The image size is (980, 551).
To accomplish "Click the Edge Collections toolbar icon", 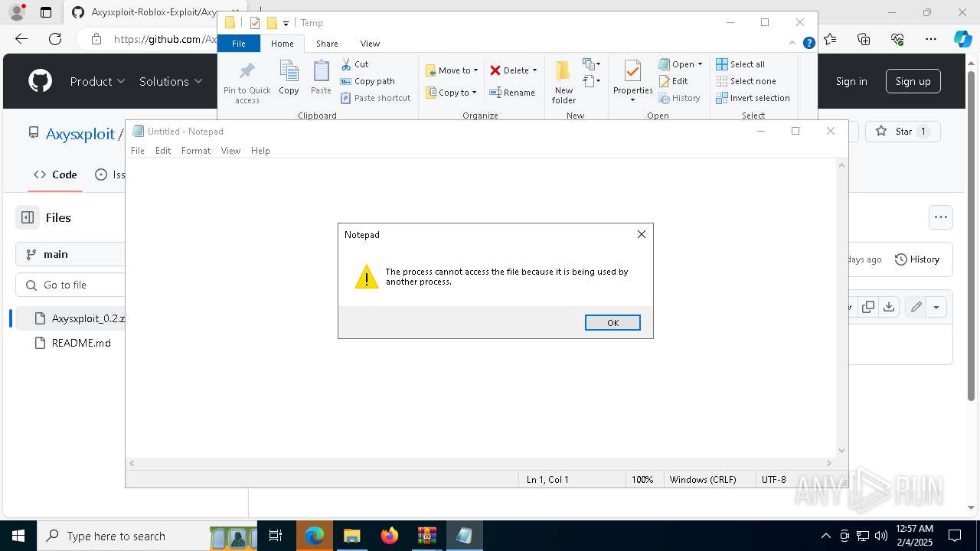I will coord(864,39).
